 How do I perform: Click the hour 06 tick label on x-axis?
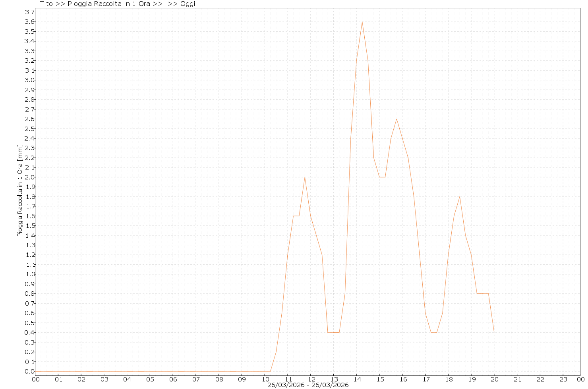(x=173, y=379)
